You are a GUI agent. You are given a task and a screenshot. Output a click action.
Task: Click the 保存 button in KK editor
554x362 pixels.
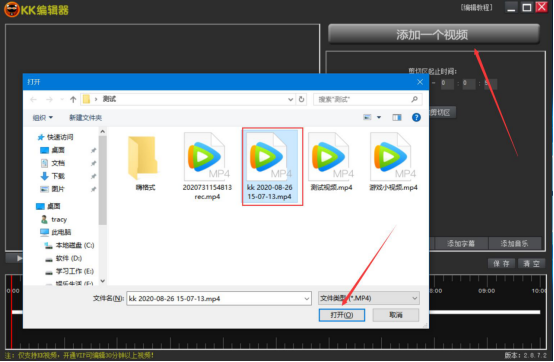coord(502,263)
